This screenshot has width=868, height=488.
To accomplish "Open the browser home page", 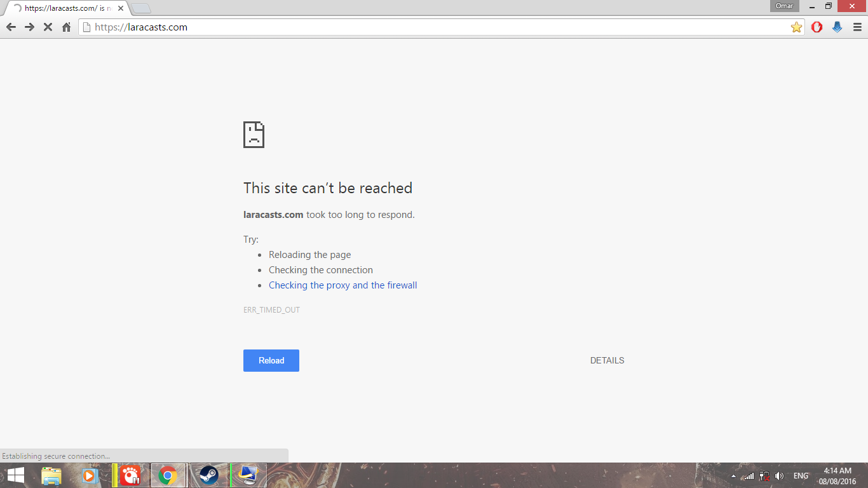I will point(66,27).
